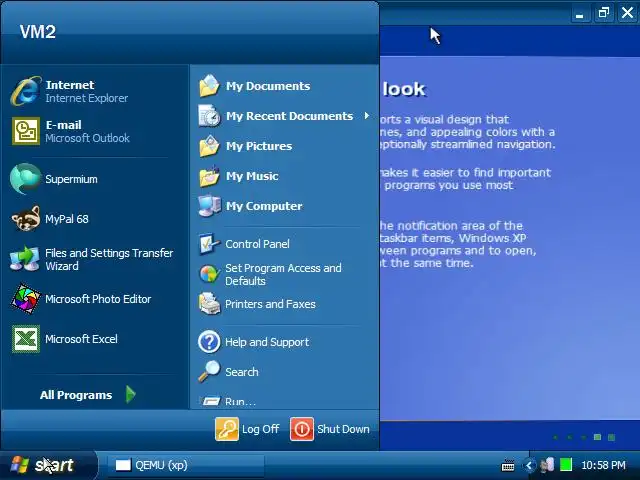The image size is (640, 480).
Task: Click the Log Off key icon
Action: coord(227,429)
